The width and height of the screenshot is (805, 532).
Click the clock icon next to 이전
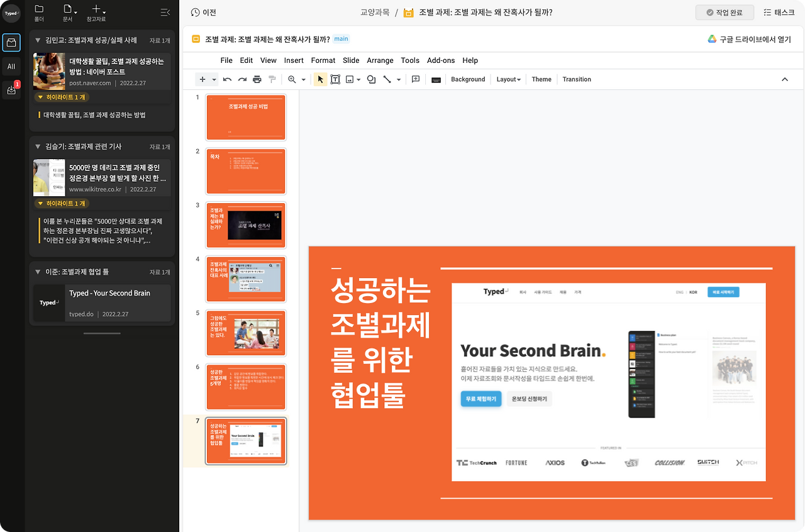pos(196,12)
